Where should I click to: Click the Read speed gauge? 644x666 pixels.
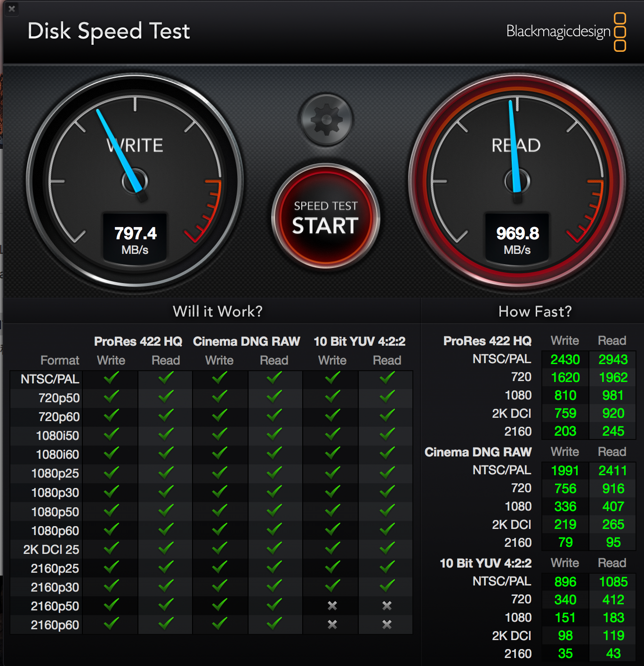coord(517,181)
